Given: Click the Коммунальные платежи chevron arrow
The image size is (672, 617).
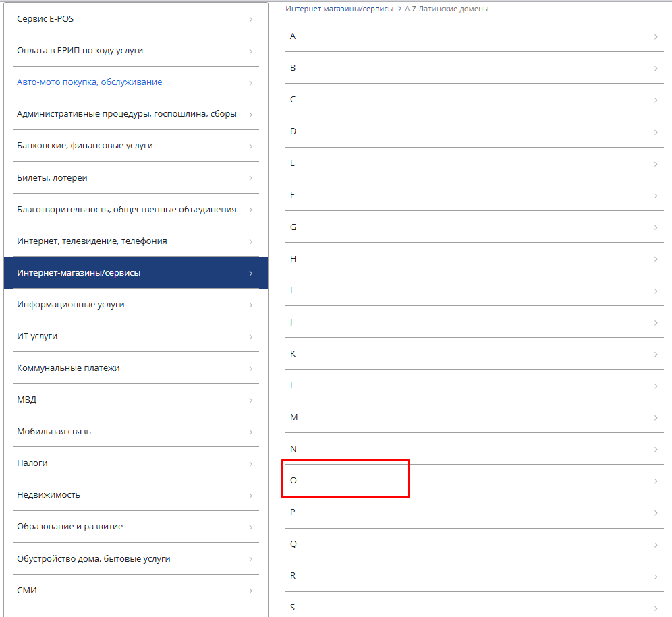Looking at the screenshot, I should click(x=251, y=368).
